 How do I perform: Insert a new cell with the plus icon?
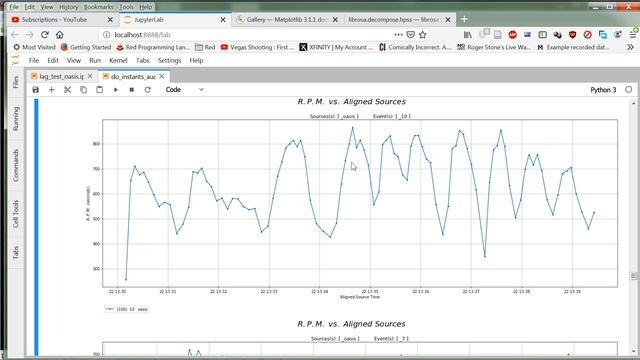click(x=51, y=90)
